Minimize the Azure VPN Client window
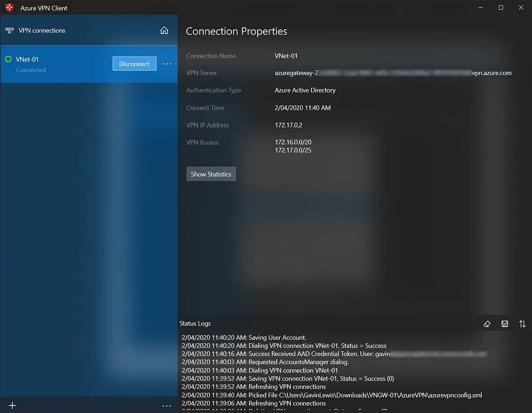 tap(481, 7)
